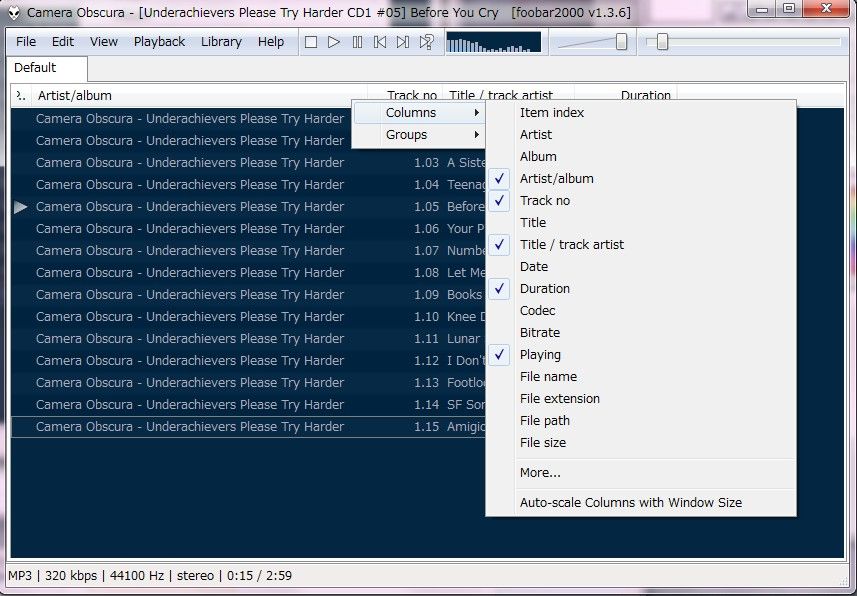
Task: Expand the Columns submenu
Action: click(x=418, y=113)
